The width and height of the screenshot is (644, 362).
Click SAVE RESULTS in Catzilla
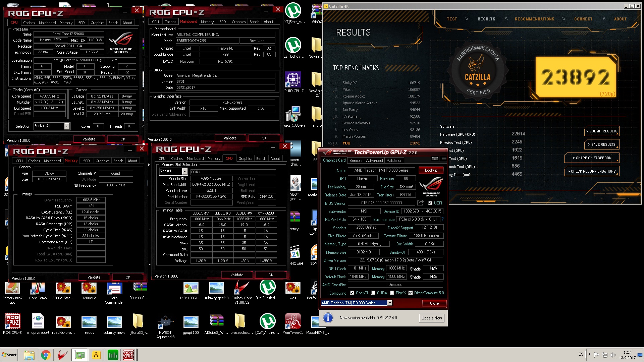(602, 144)
